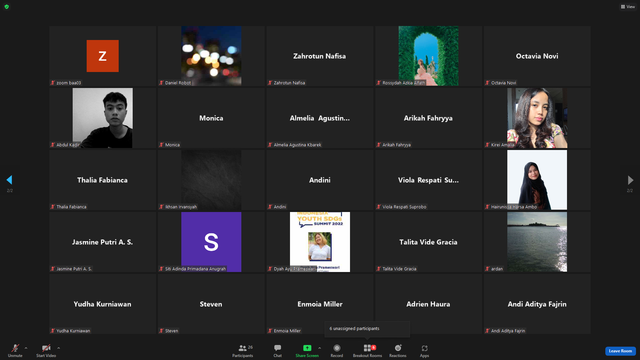Click muted mic icon beside Thalia Fabianca label
This screenshot has width=640, height=360.
53,207
